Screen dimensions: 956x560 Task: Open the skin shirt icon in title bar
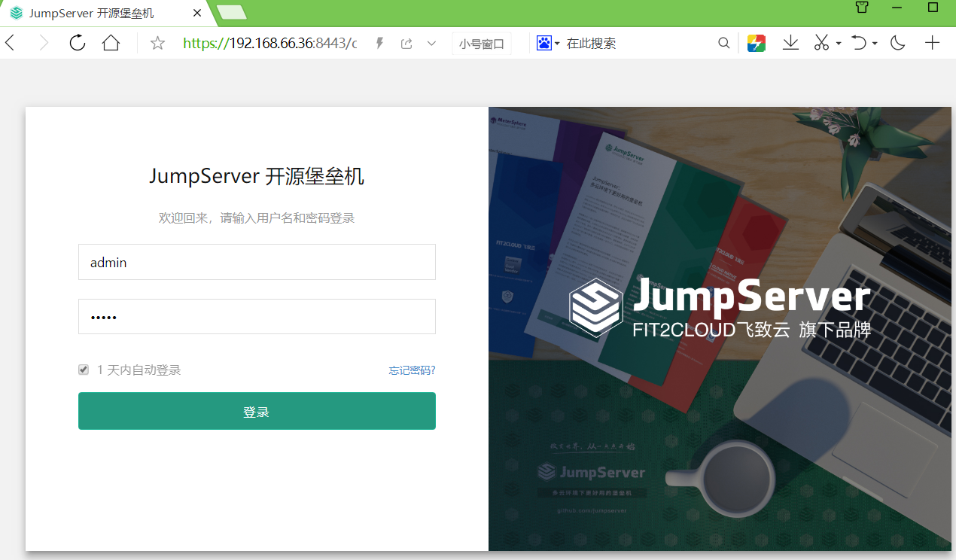click(863, 8)
